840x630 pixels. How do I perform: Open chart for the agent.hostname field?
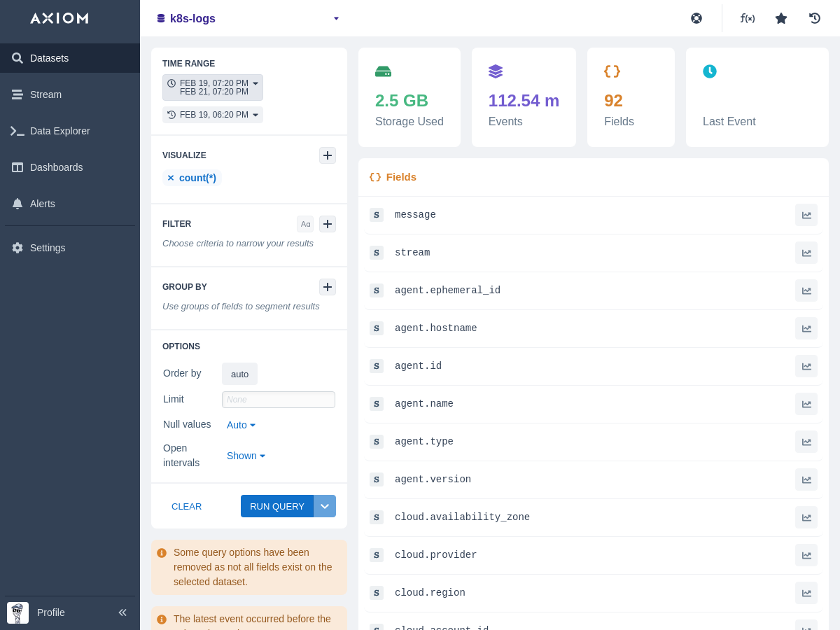(806, 328)
